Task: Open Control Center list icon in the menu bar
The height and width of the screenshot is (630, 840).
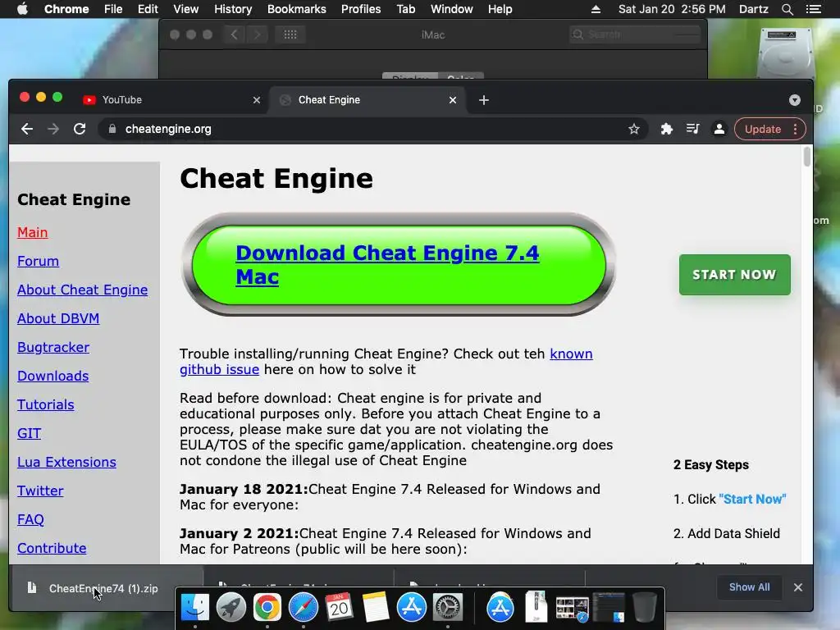Action: point(813,9)
